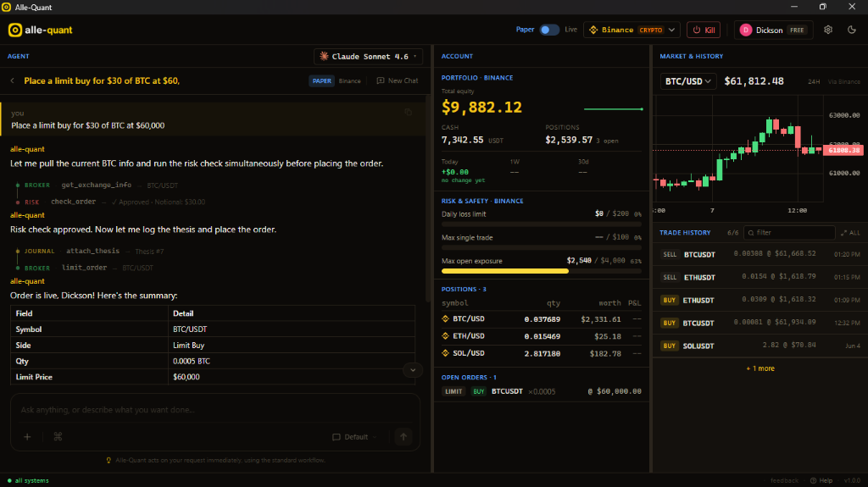Hit the Kill switch button
The image size is (868, 487).
coord(704,30)
